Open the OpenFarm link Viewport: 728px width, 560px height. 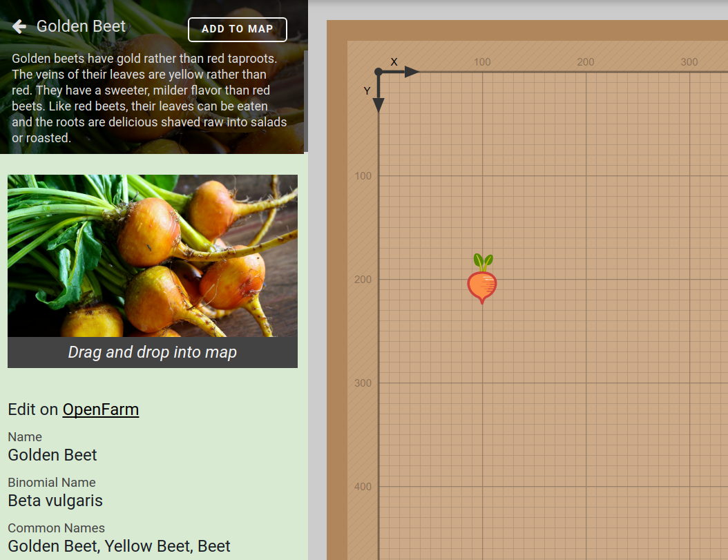[101, 409]
